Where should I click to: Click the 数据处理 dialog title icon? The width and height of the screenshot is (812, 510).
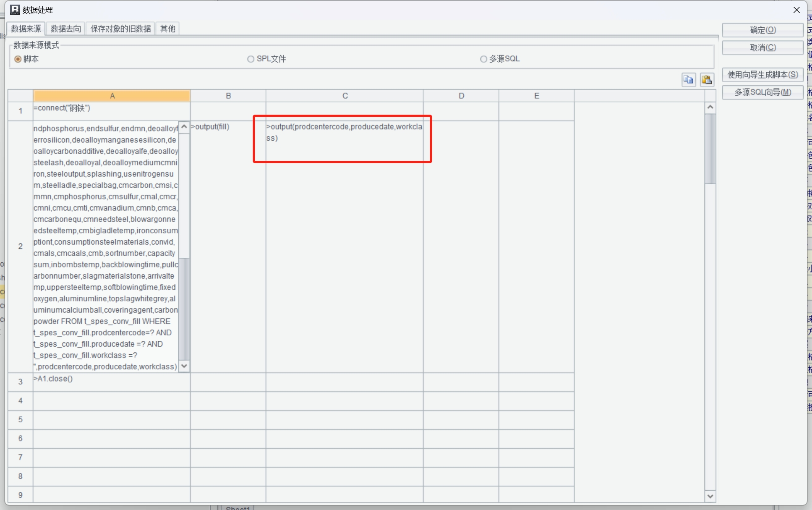(x=15, y=9)
